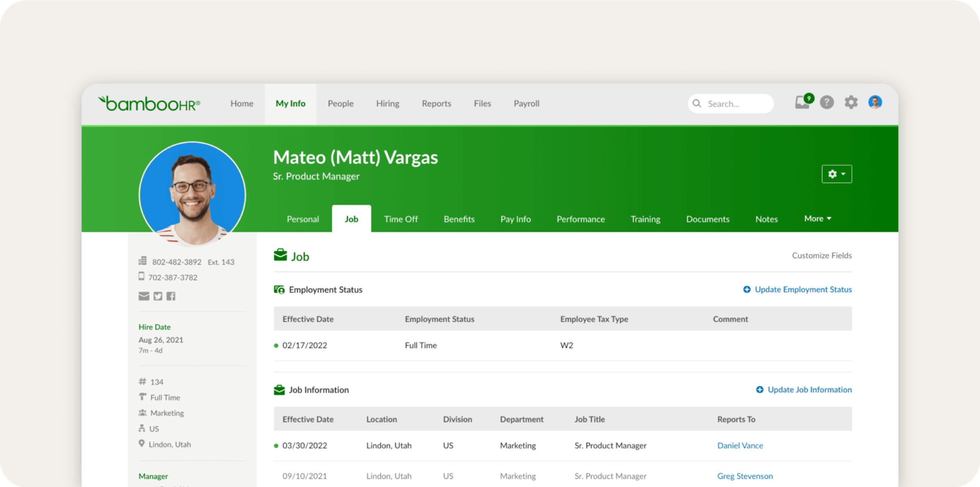The width and height of the screenshot is (980, 487).
Task: Click the mobile phone icon next to 702-387-3782
Action: coord(141,276)
